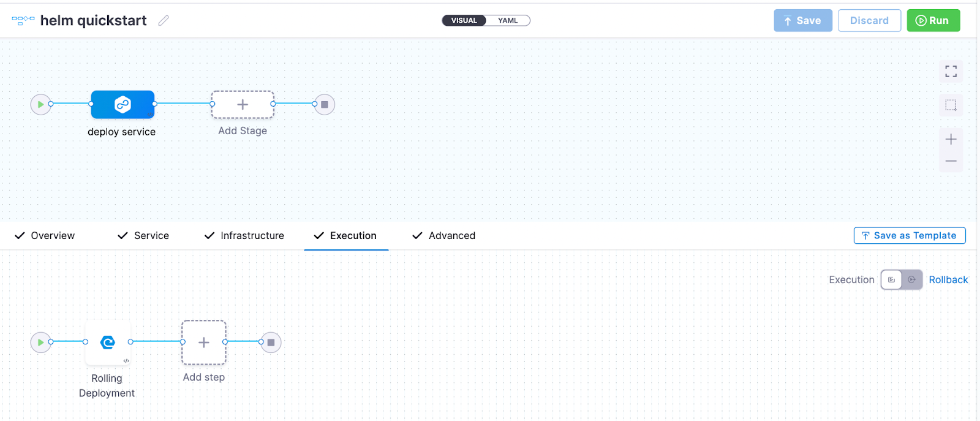
Task: Toggle the Execution/Rollback switch
Action: pyautogui.click(x=901, y=280)
